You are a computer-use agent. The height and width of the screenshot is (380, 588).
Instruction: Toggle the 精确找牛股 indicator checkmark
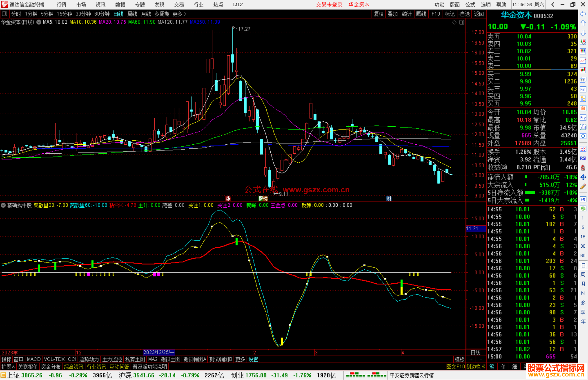[4, 205]
